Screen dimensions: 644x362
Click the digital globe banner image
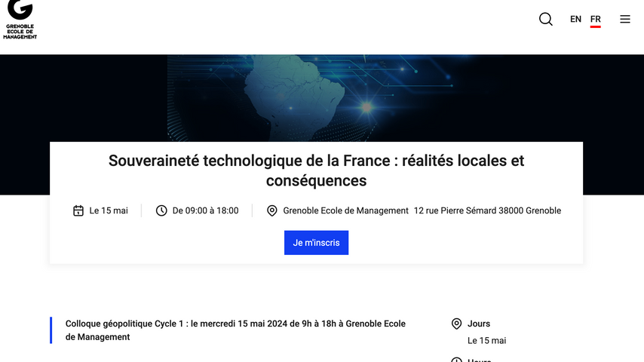point(322,98)
